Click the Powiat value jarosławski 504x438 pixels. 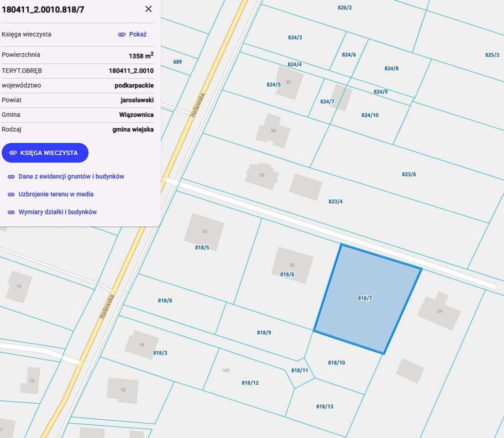pos(137,100)
